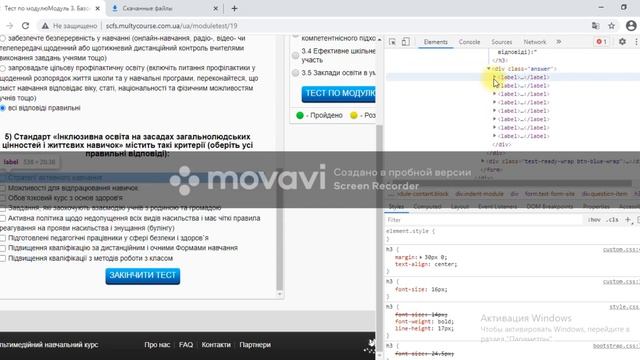Switch to the Elements panel tab
The image size is (640, 360).
[436, 42]
